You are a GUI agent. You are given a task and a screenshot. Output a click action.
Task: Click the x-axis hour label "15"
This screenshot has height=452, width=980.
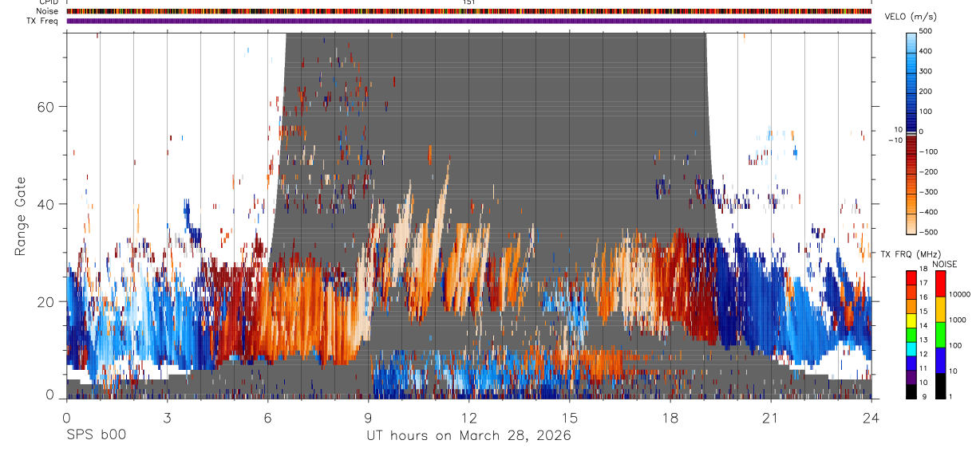pyautogui.click(x=569, y=417)
